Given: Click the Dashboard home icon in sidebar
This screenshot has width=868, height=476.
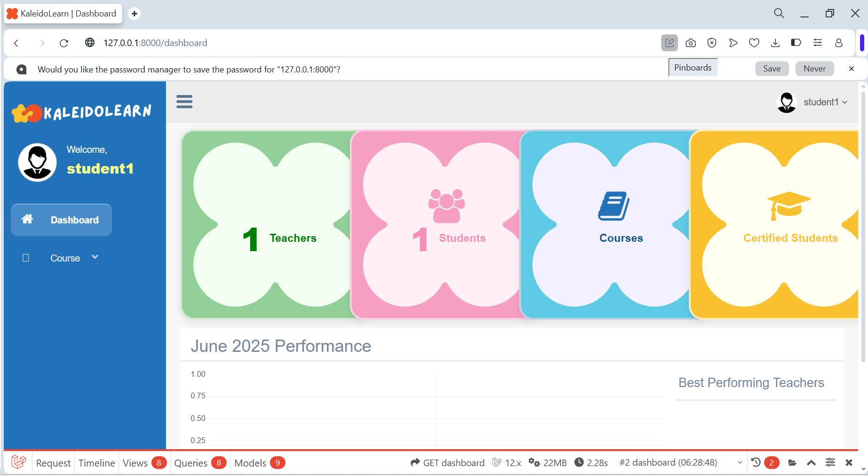Looking at the screenshot, I should 27,219.
